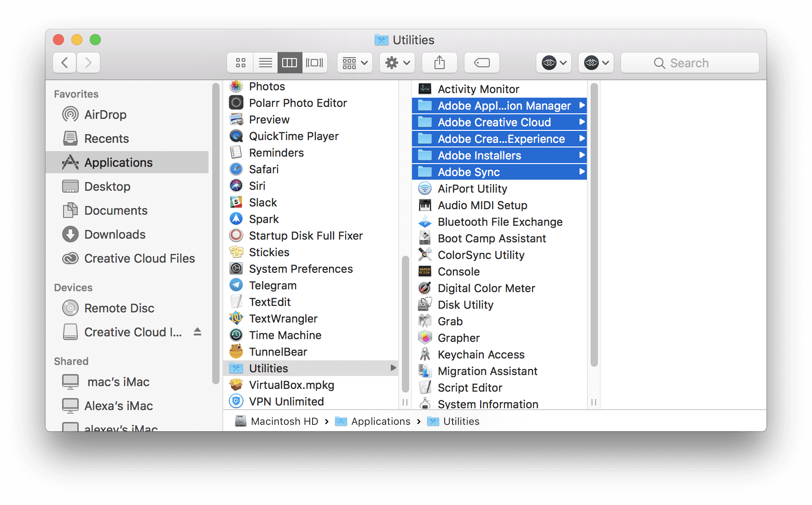Select Polarr Photo Editor app

(311, 103)
